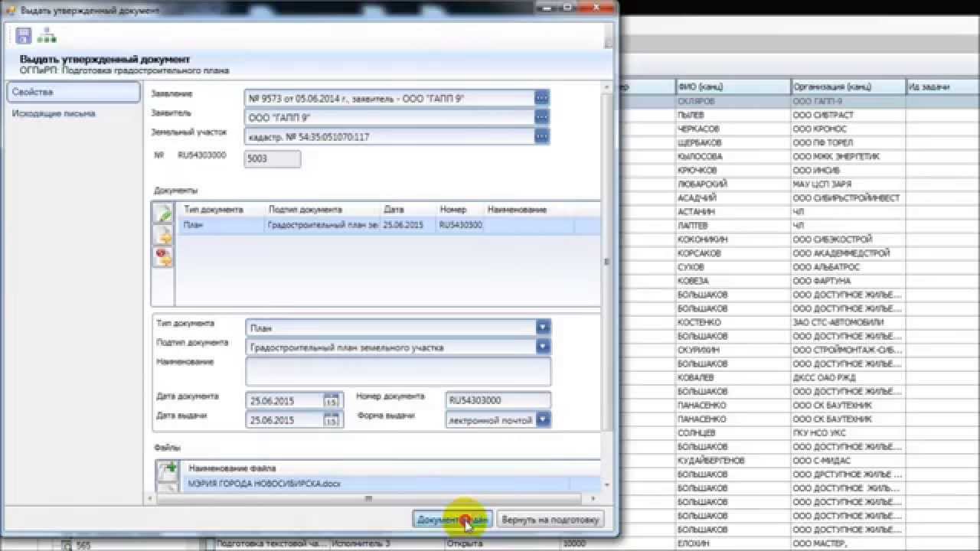Select the КЫЛОСОВА cell in background table
This screenshot has width=980, height=551.
(733, 156)
